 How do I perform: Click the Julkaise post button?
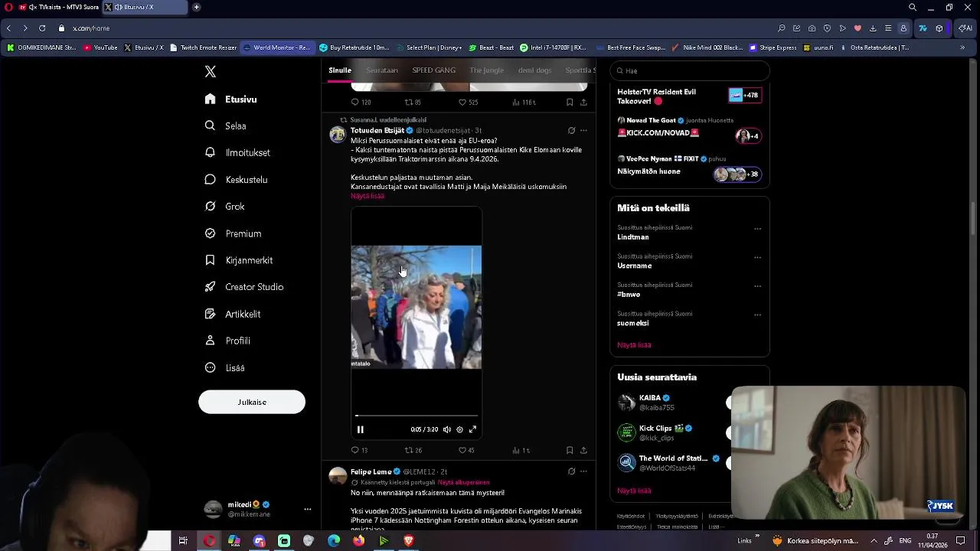coord(252,402)
